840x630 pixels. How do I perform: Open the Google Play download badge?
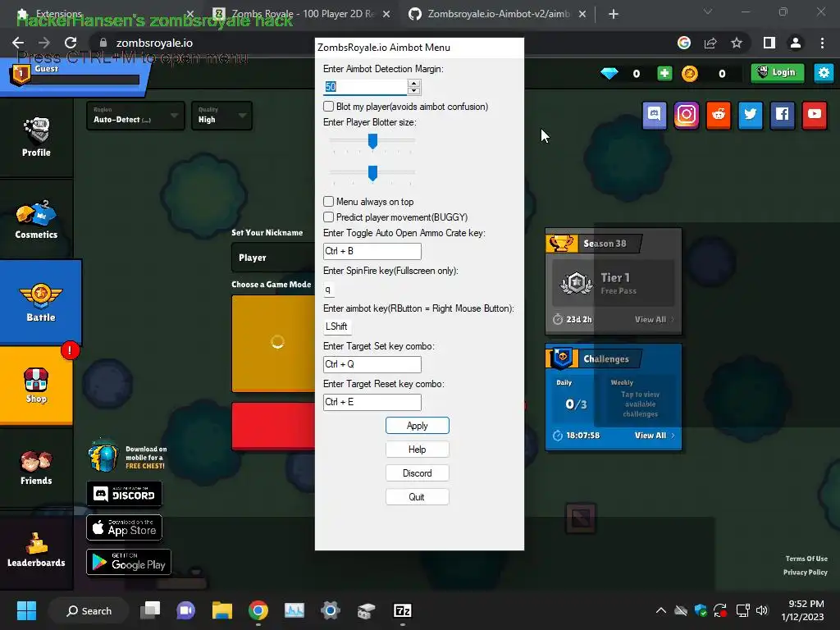(x=129, y=561)
